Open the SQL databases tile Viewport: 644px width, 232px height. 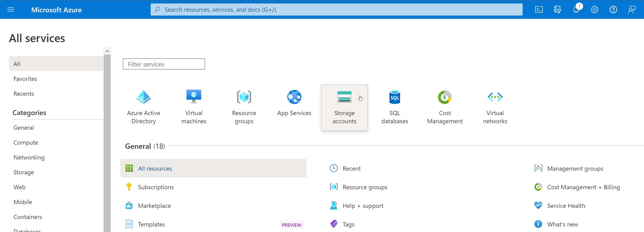point(395,107)
